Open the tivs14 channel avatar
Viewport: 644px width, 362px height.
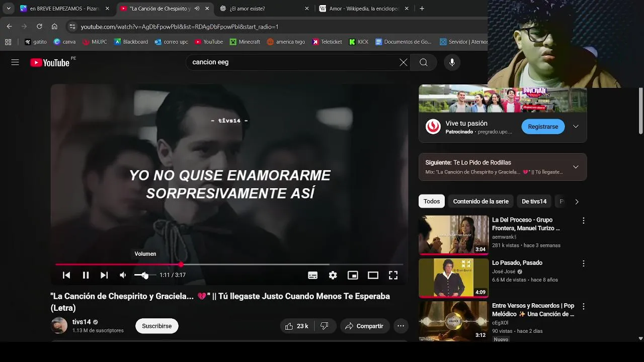[59, 326]
